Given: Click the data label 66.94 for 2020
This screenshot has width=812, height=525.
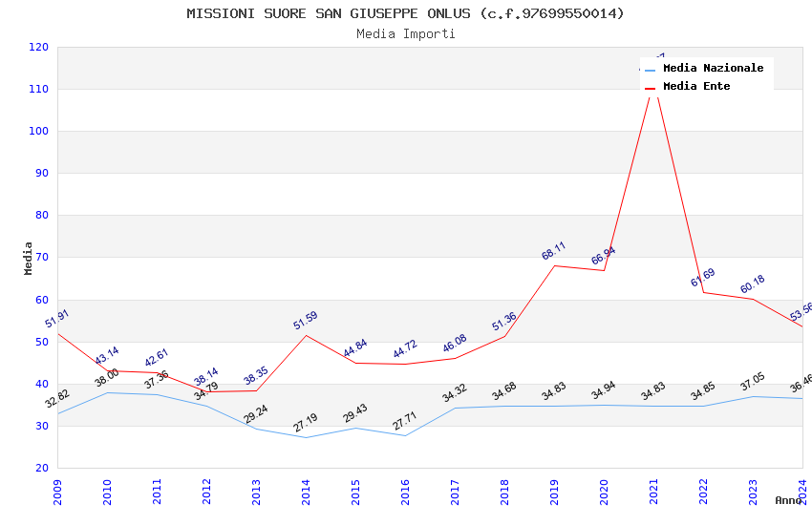Looking at the screenshot, I should [604, 256].
